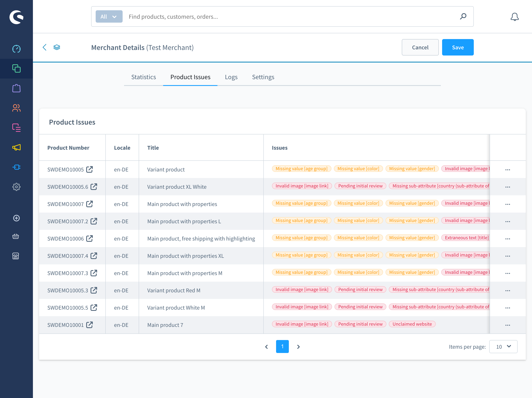Click the Shopware logo
The height and width of the screenshot is (398, 532).
(x=16, y=17)
